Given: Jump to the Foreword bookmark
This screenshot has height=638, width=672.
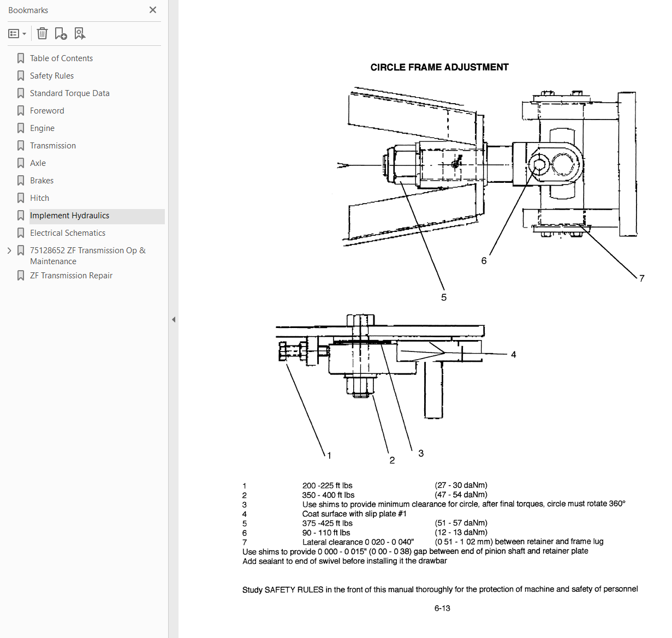Looking at the screenshot, I should point(47,111).
